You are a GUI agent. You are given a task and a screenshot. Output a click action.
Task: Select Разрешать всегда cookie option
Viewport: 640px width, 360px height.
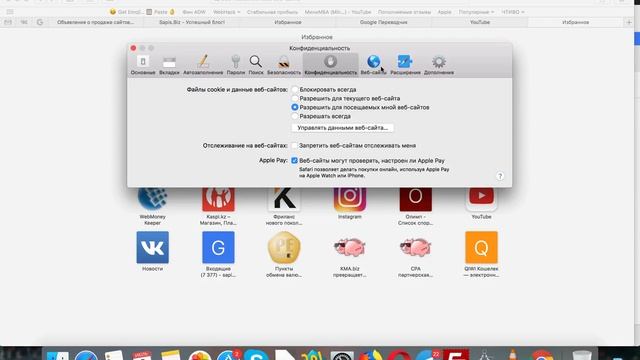295,116
